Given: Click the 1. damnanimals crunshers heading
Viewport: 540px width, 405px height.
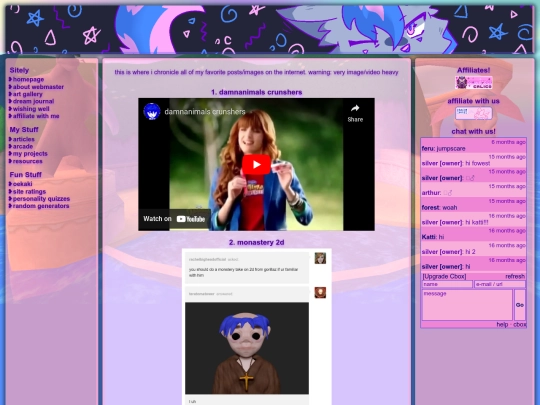Looking at the screenshot, I should click(x=257, y=92).
